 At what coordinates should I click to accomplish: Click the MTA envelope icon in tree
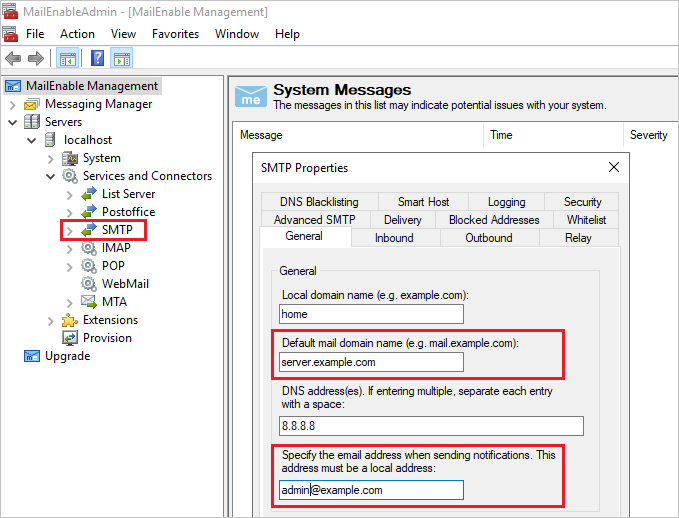click(89, 302)
